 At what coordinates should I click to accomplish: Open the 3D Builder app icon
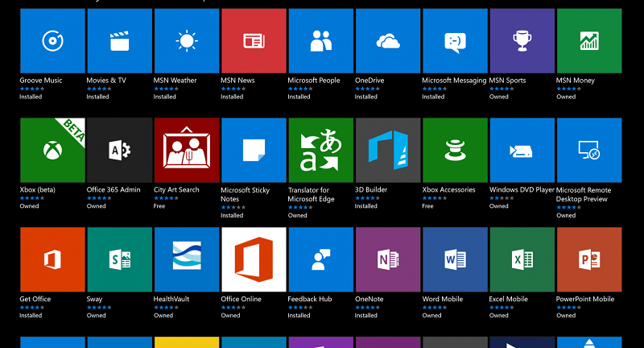[x=387, y=150]
